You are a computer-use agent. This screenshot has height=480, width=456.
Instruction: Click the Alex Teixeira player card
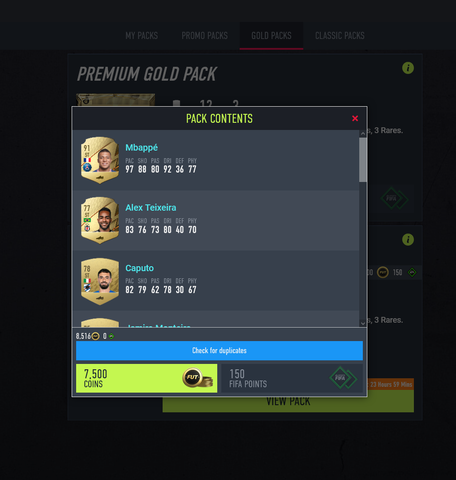pos(100,220)
